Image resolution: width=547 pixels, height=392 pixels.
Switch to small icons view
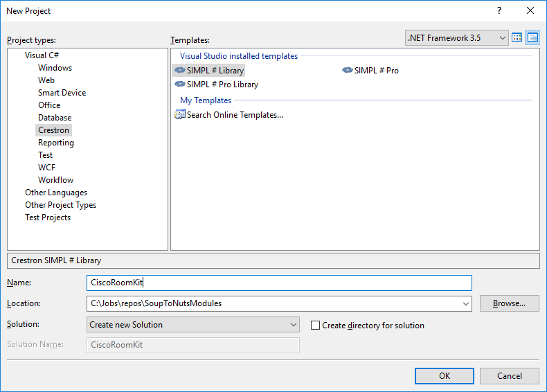point(532,37)
